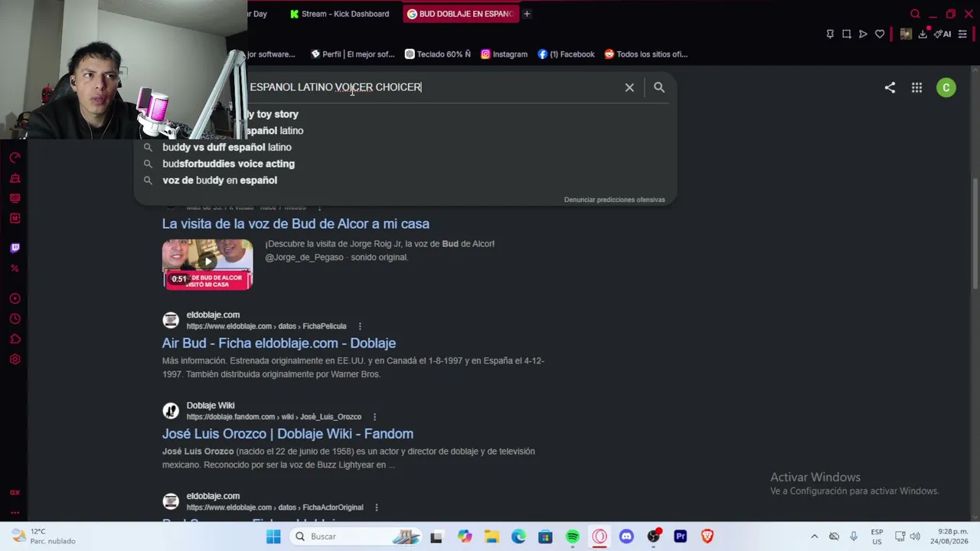Open Air Bud - Ficha eldoblaje.com result
980x551 pixels.
point(279,343)
